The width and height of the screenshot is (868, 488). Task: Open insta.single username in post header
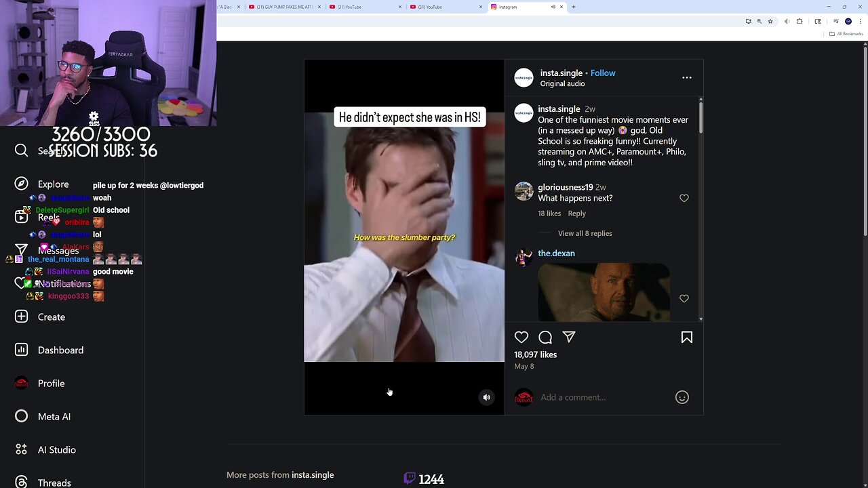[x=561, y=73]
